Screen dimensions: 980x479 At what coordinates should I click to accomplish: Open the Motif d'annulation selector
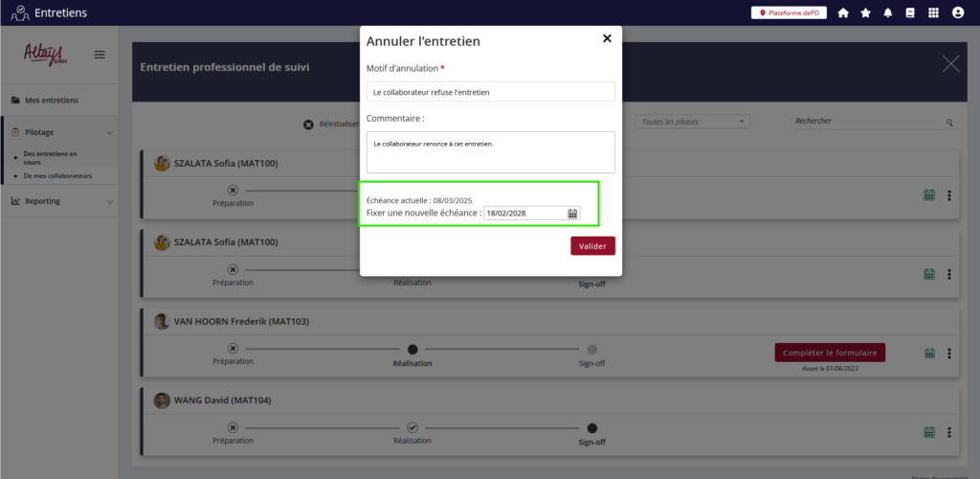(490, 92)
